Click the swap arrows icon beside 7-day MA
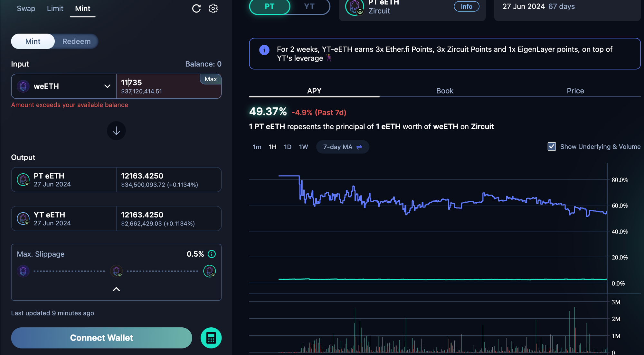This screenshot has height=355, width=644. pos(359,147)
